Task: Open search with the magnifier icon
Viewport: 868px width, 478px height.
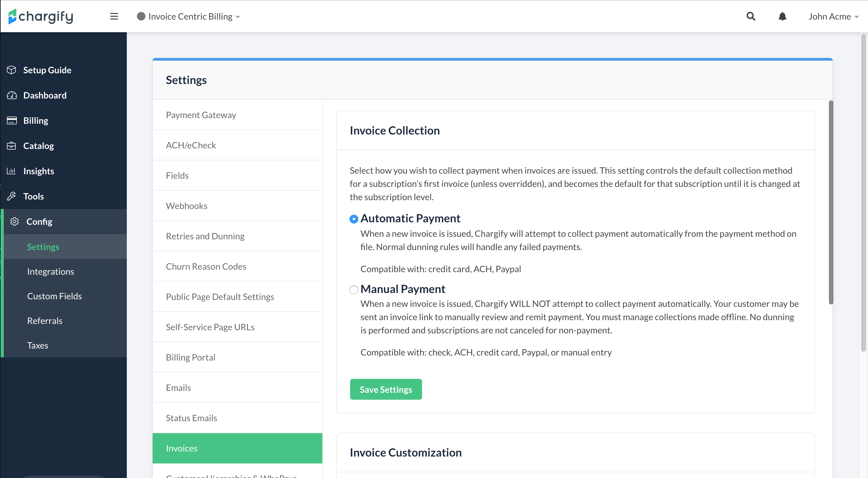Action: tap(751, 16)
